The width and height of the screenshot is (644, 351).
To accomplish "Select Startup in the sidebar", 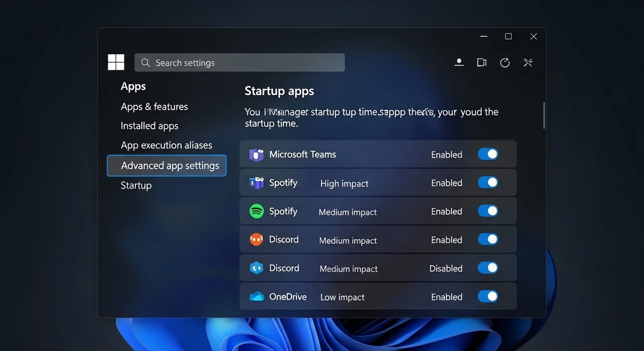I will point(136,186).
